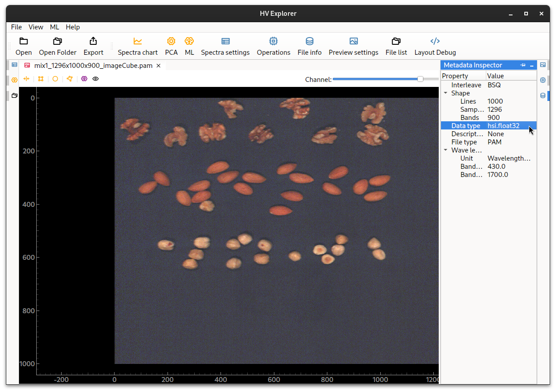Show the File list panel
The image size is (556, 392).
click(x=396, y=47)
